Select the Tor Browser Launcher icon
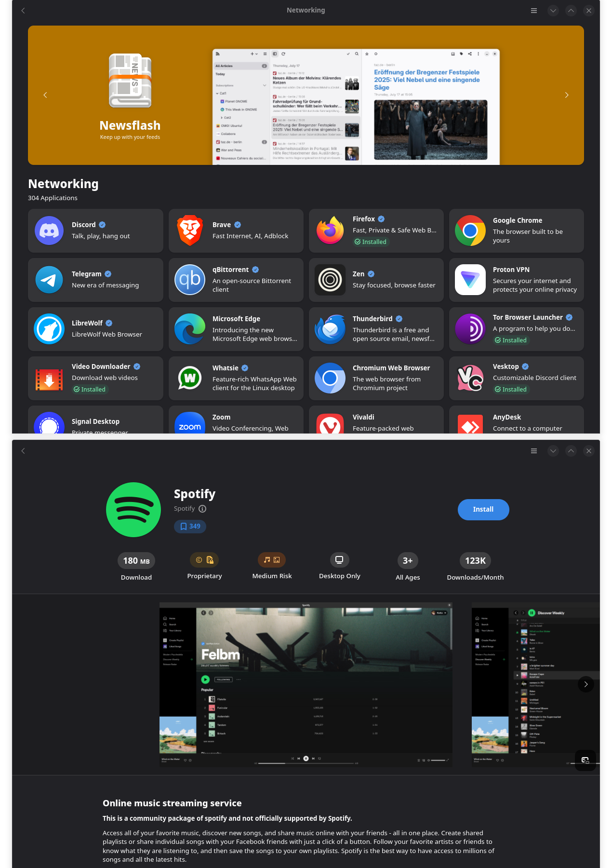Image resolution: width=612 pixels, height=868 pixels. (x=470, y=329)
